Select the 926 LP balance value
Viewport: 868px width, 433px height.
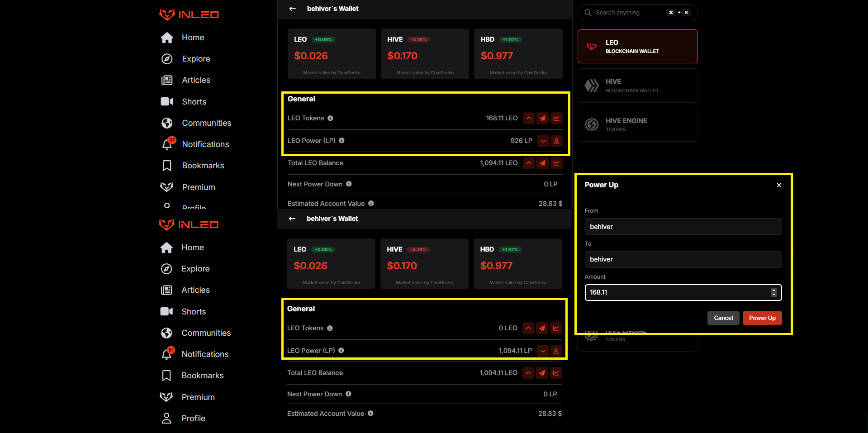521,141
